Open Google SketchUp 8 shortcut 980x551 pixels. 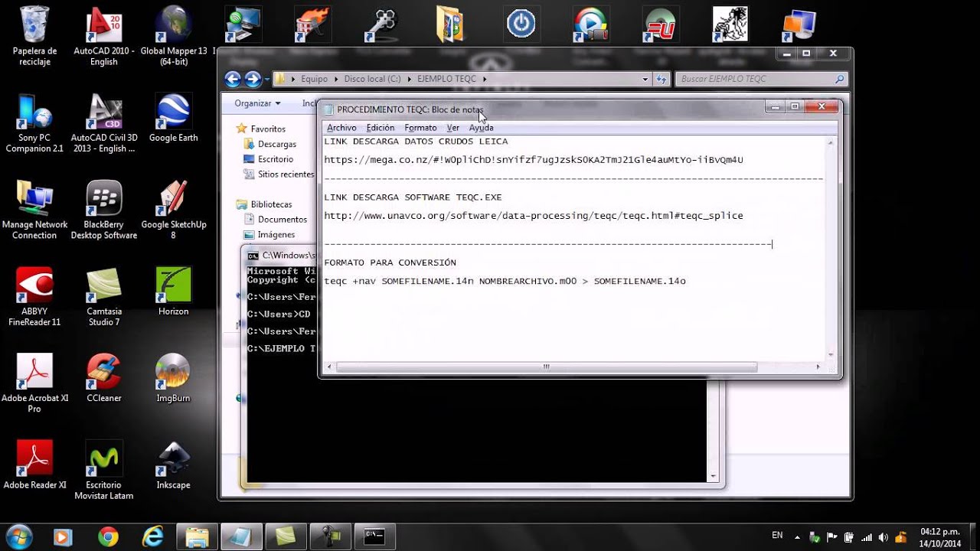(174, 210)
